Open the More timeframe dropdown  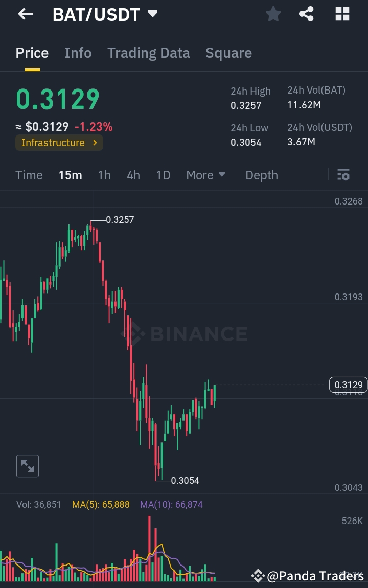pyautogui.click(x=205, y=175)
